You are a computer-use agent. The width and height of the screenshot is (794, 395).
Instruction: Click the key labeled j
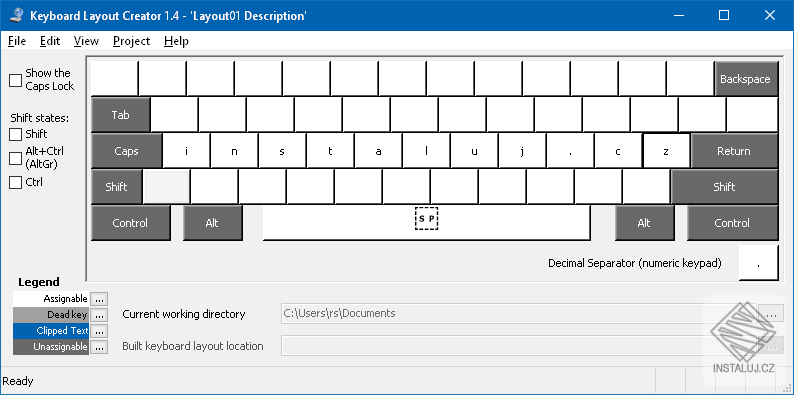pos(522,151)
